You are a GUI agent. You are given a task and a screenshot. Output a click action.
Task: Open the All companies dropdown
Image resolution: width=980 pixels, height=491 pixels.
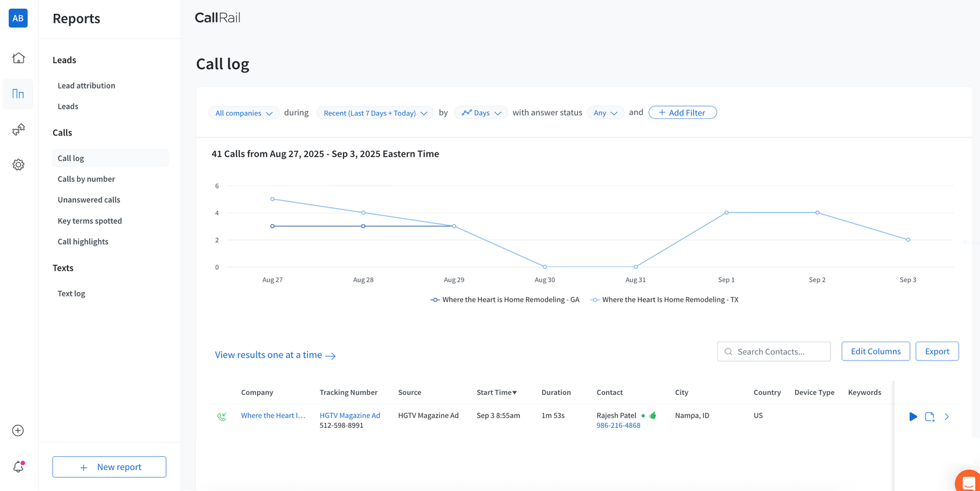(244, 113)
